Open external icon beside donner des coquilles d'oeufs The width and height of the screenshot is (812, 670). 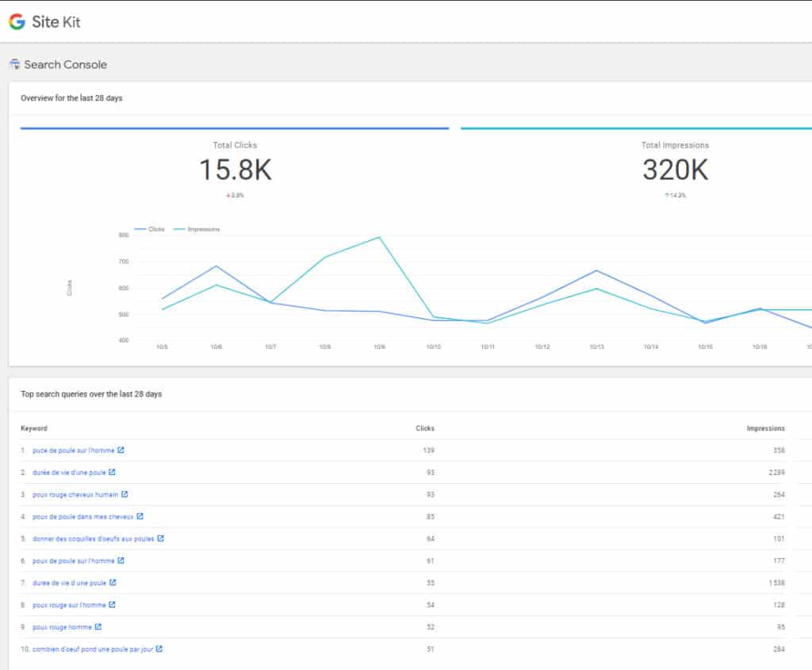tap(160, 538)
